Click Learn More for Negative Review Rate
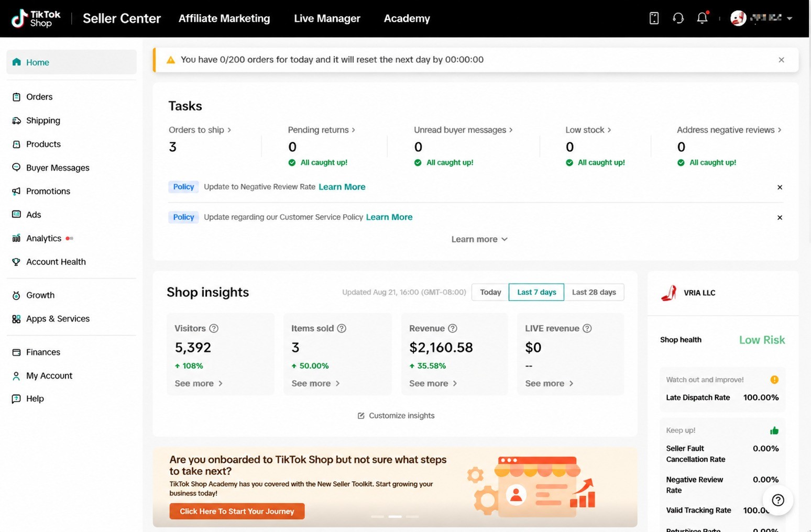The image size is (811, 532). coord(342,187)
